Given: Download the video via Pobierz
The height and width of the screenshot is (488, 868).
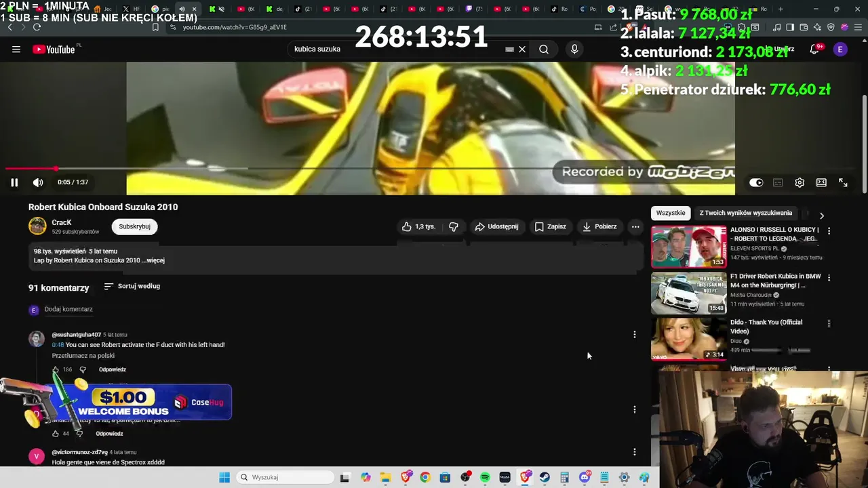Looking at the screenshot, I should point(599,226).
